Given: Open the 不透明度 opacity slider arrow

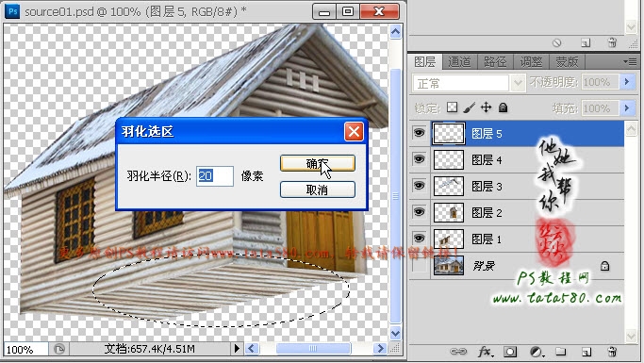Looking at the screenshot, I should tap(627, 82).
